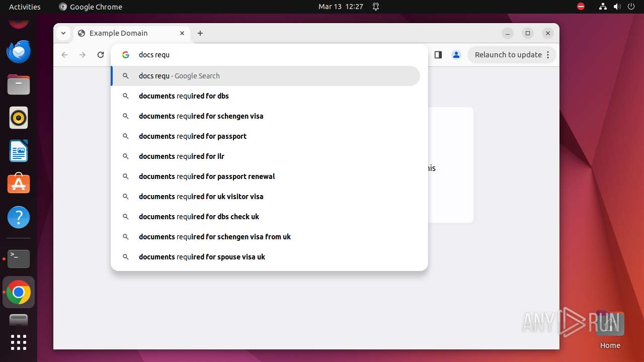Close the Example Domain tab

tap(182, 33)
